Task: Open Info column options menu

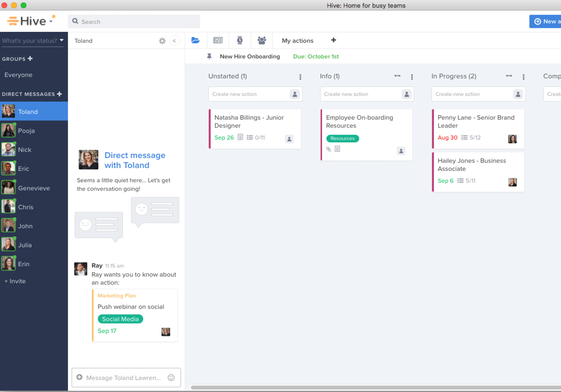Action: (x=412, y=77)
